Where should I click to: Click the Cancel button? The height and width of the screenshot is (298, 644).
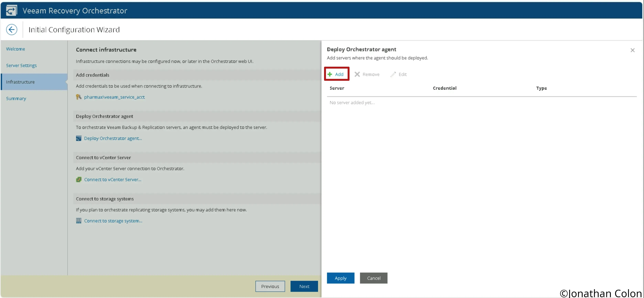tap(374, 278)
